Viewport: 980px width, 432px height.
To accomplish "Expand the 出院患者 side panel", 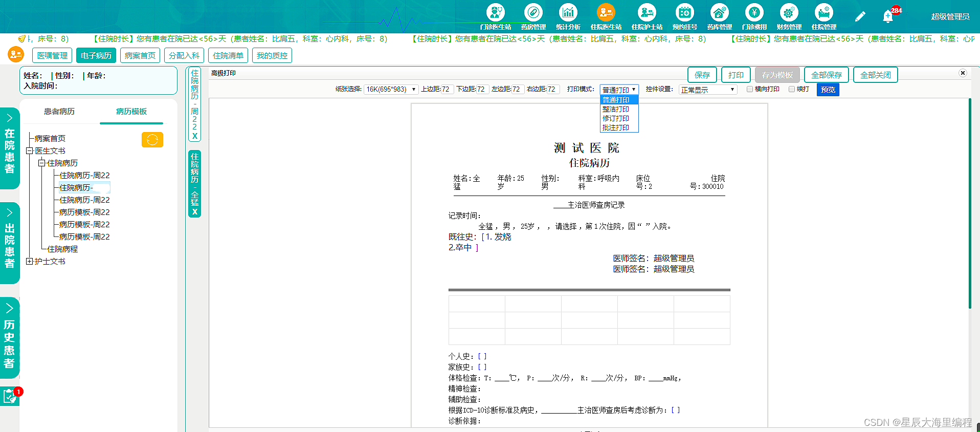I will pyautogui.click(x=10, y=243).
